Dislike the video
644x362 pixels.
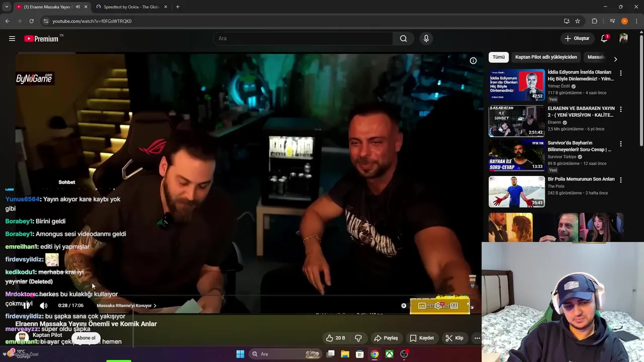(x=358, y=338)
